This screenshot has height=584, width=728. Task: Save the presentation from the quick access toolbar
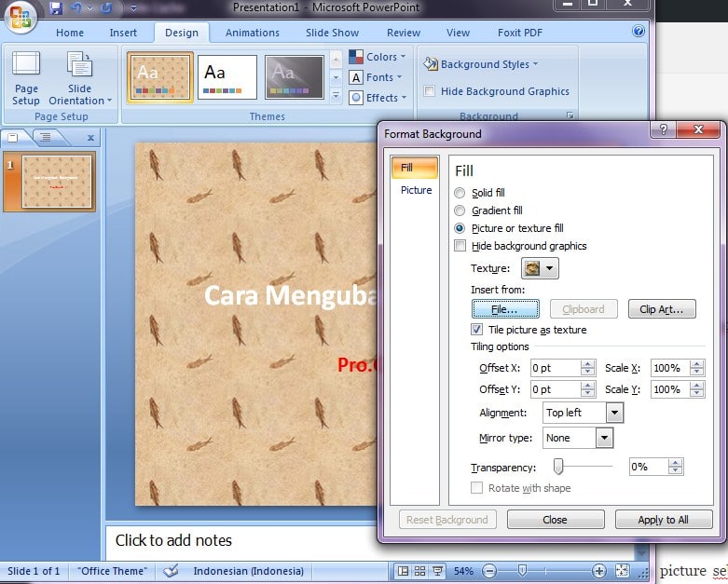[56, 8]
